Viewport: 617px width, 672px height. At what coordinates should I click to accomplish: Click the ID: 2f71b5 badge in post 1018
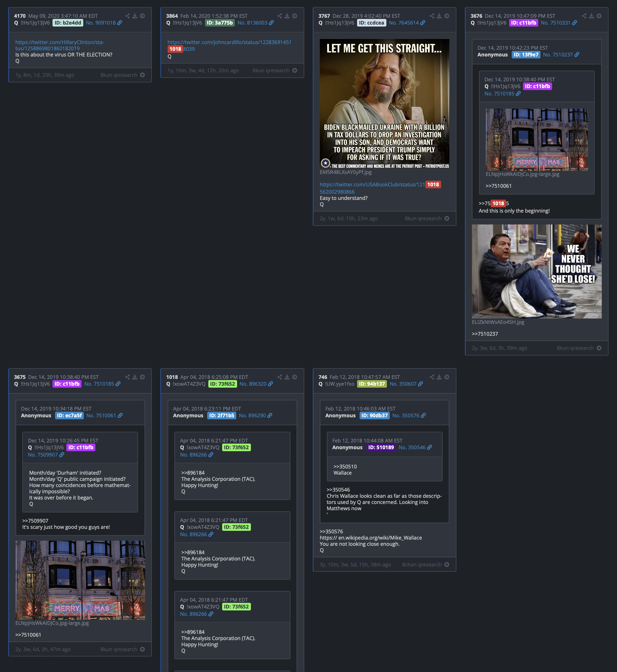click(222, 416)
